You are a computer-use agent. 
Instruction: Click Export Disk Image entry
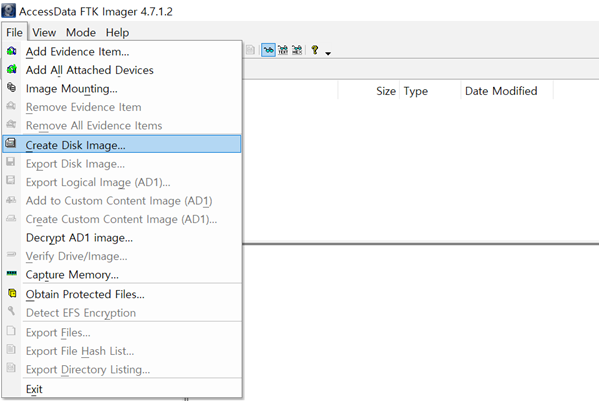[122, 164]
